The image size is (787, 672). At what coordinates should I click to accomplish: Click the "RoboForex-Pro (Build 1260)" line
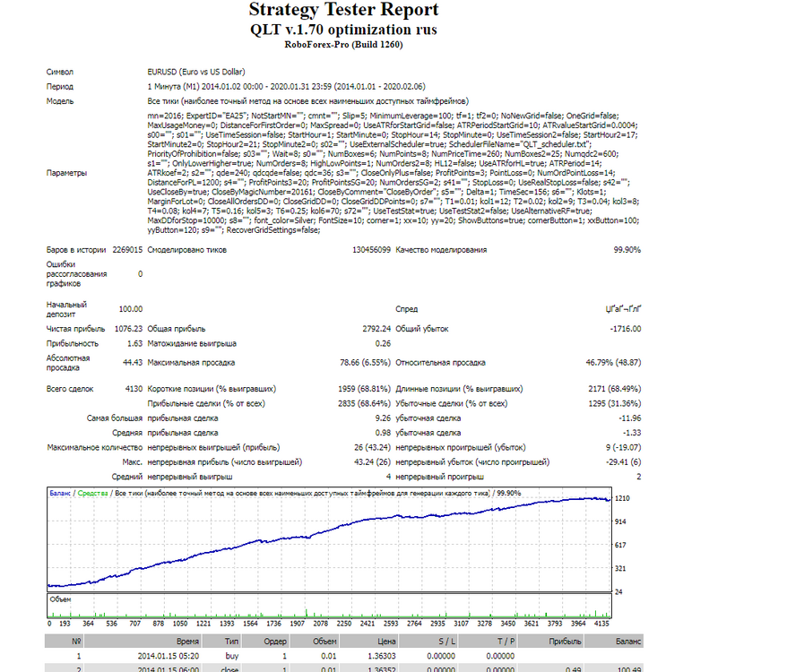343,45
